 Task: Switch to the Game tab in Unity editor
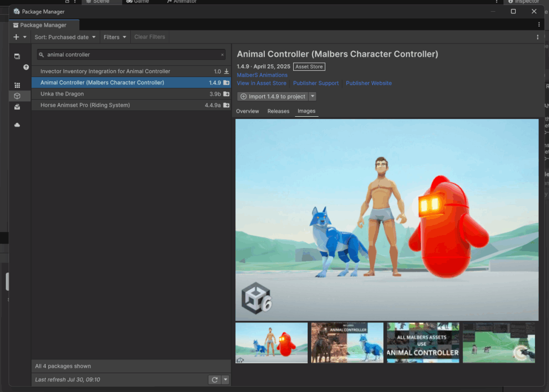click(138, 2)
